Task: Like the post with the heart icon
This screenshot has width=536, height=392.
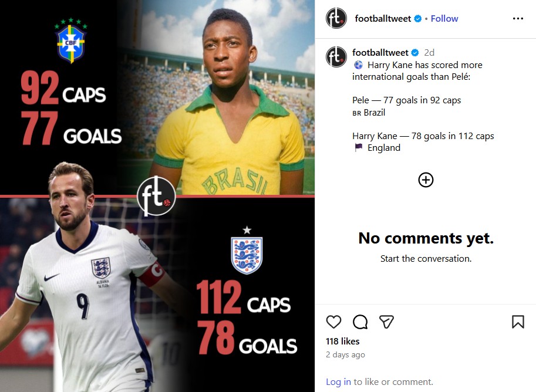Action: click(x=333, y=322)
